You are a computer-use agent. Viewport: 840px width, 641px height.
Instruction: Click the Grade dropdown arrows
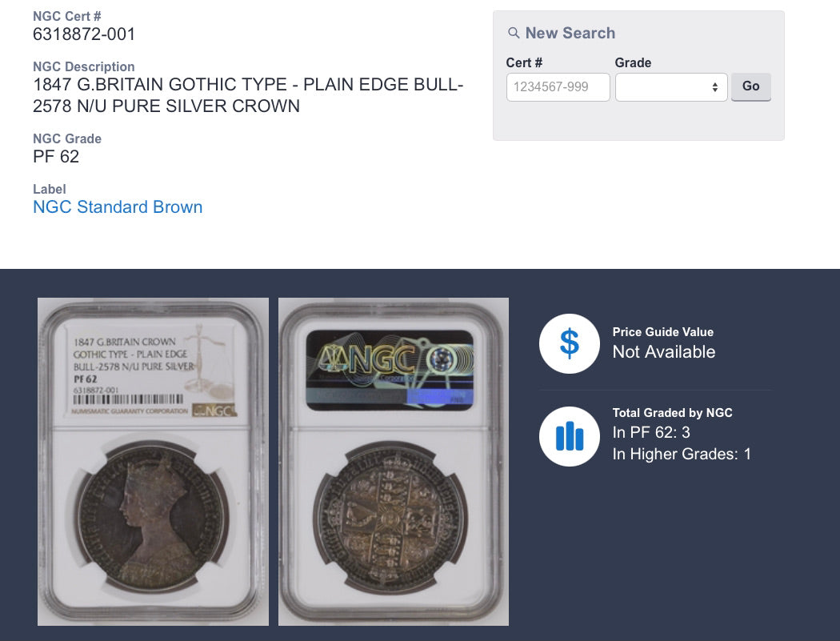pos(714,87)
